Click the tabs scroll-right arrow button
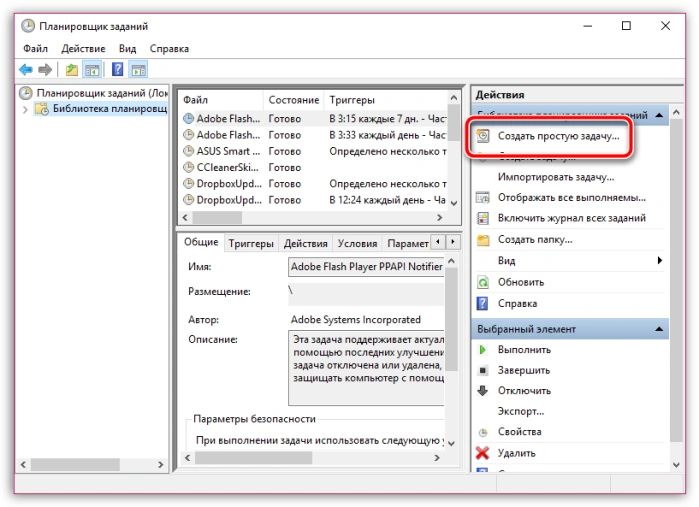The image size is (699, 507). 453,242
